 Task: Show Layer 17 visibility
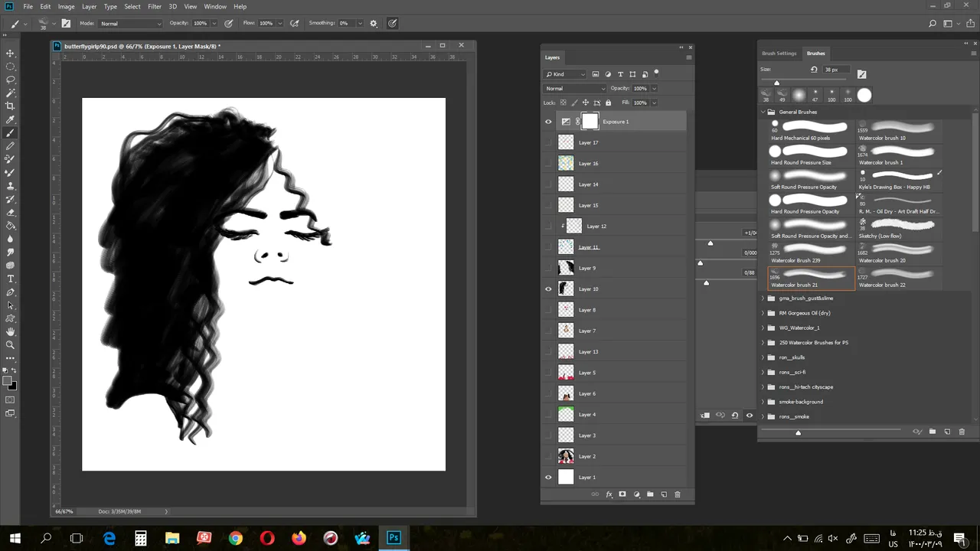click(x=548, y=142)
